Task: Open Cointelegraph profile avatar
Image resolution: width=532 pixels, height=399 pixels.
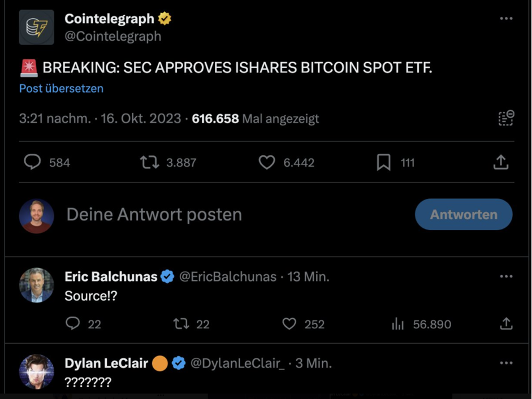Action: 37,27
